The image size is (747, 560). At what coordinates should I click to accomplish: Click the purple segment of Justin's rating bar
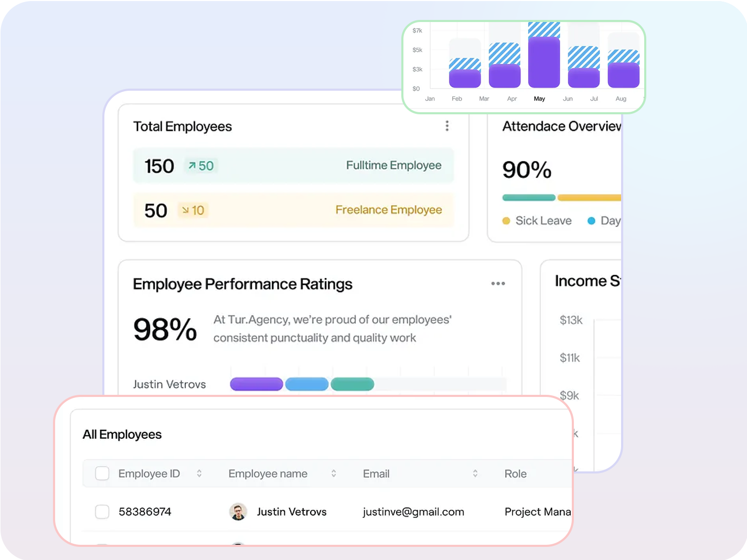[257, 384]
